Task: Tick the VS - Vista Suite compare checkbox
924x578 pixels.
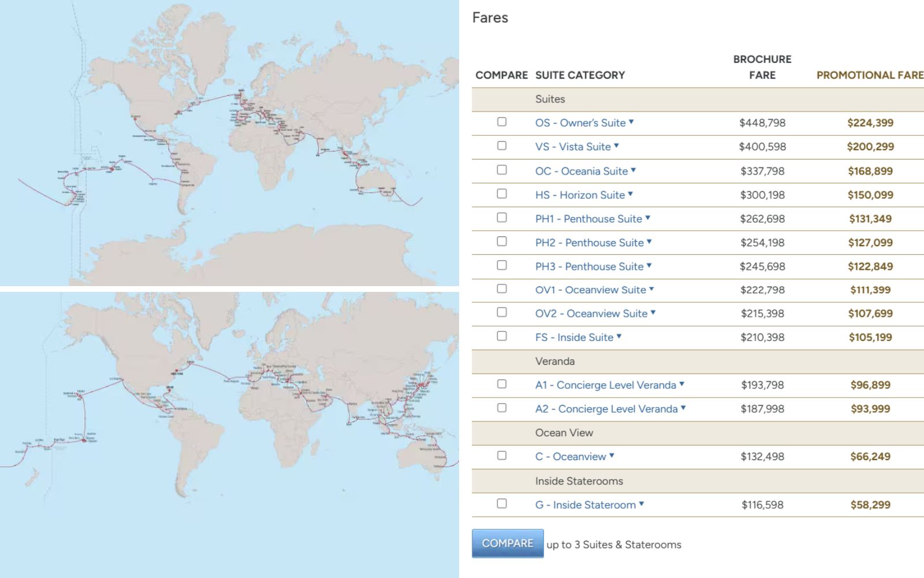Action: [x=502, y=146]
